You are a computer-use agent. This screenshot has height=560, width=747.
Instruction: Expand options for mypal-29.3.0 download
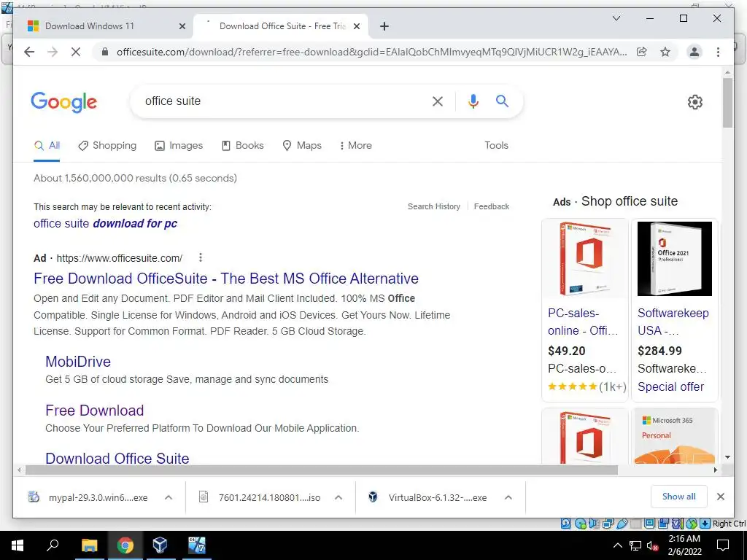click(x=169, y=497)
